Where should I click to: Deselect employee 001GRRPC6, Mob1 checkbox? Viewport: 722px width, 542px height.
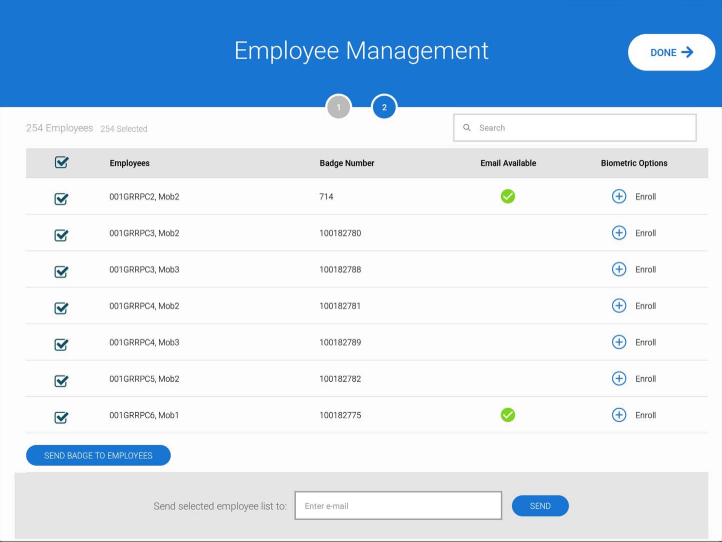tap(61, 417)
